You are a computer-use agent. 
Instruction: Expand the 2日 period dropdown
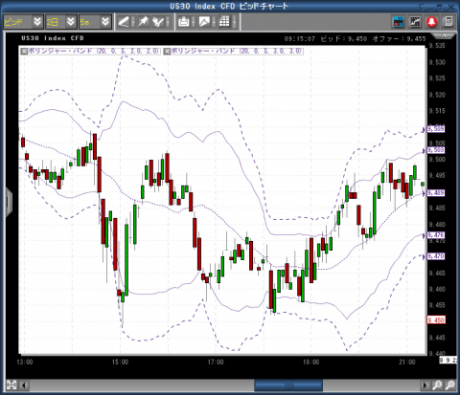(71, 22)
